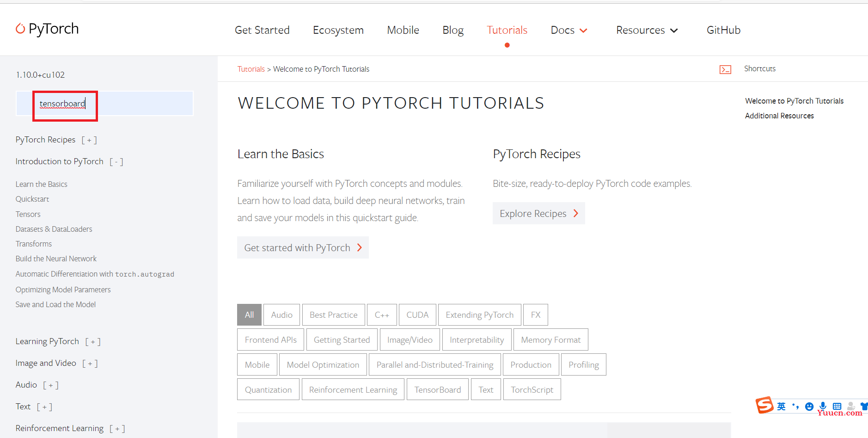Open the Get Started menu item
Screen dimensions: 868x438
point(262,30)
